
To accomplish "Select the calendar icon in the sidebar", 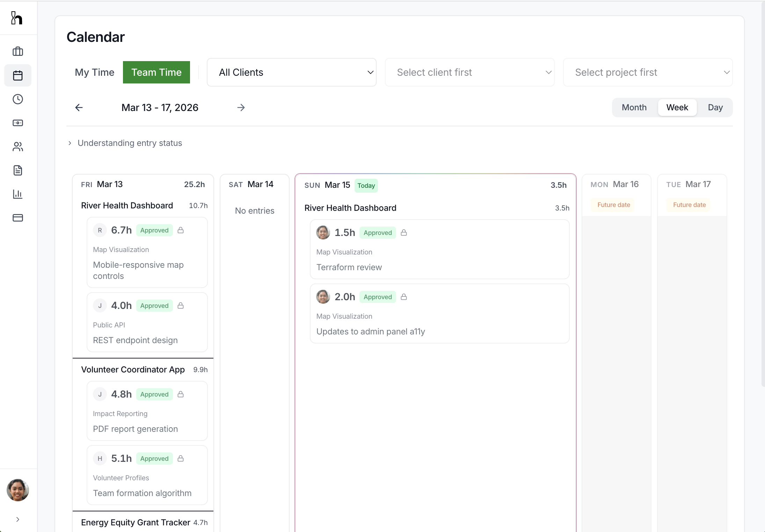I will pos(18,75).
